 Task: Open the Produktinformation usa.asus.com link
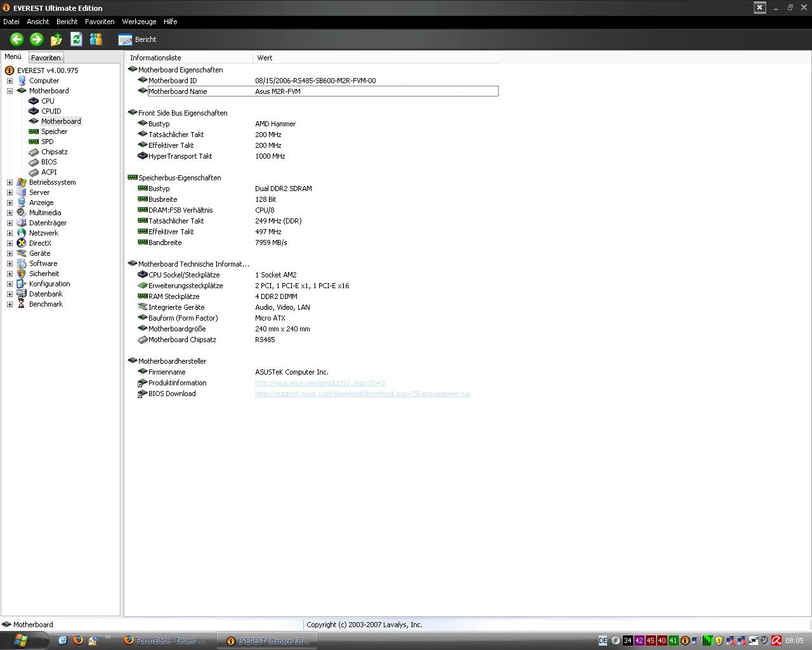coord(320,383)
